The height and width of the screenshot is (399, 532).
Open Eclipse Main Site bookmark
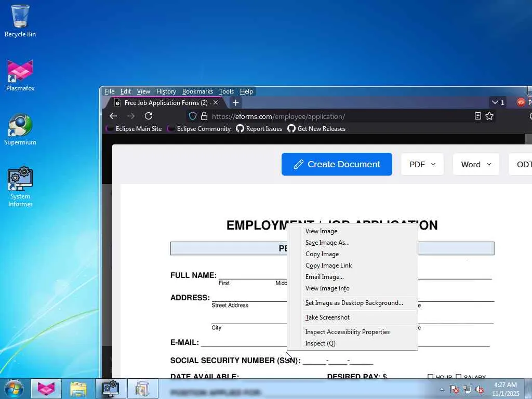click(x=135, y=129)
